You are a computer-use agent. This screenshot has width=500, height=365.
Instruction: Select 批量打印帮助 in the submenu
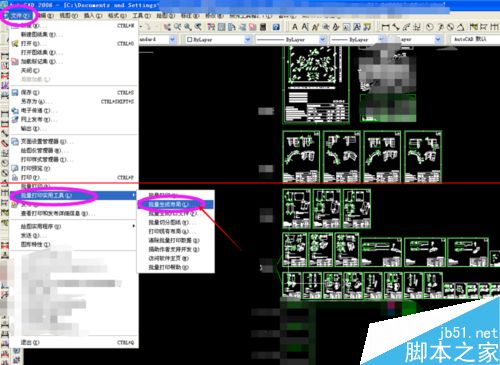pyautogui.click(x=176, y=267)
